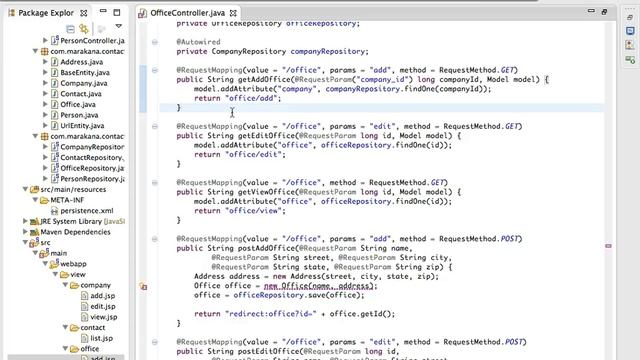Select Office.java in Package Explorer

click(x=78, y=104)
